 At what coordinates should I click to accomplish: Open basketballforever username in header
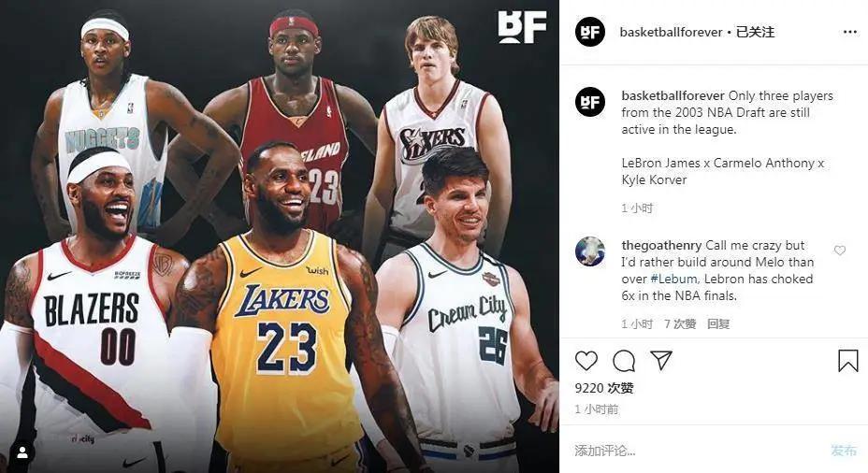click(x=671, y=32)
